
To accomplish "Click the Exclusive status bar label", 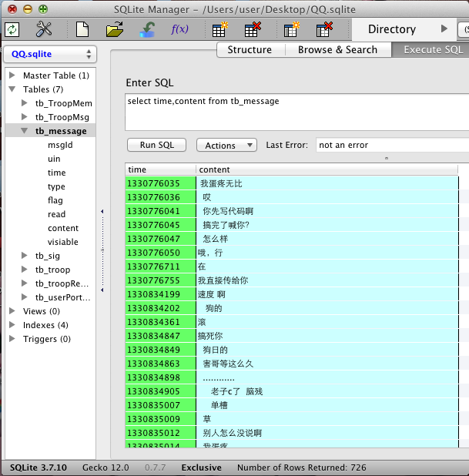I will (x=201, y=468).
